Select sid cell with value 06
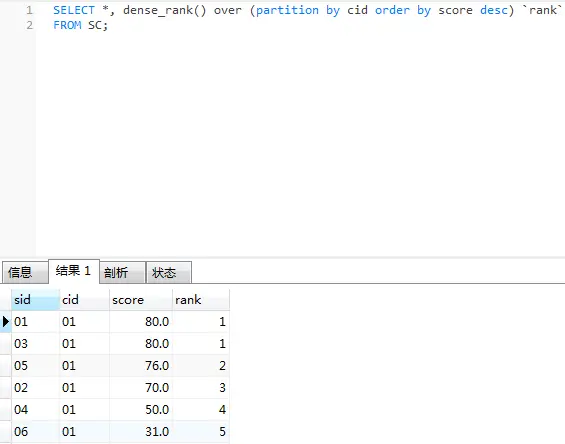 35,431
